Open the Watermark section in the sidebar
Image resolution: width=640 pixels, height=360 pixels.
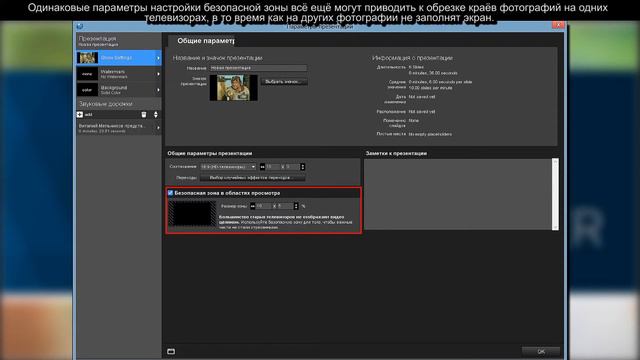pyautogui.click(x=119, y=74)
